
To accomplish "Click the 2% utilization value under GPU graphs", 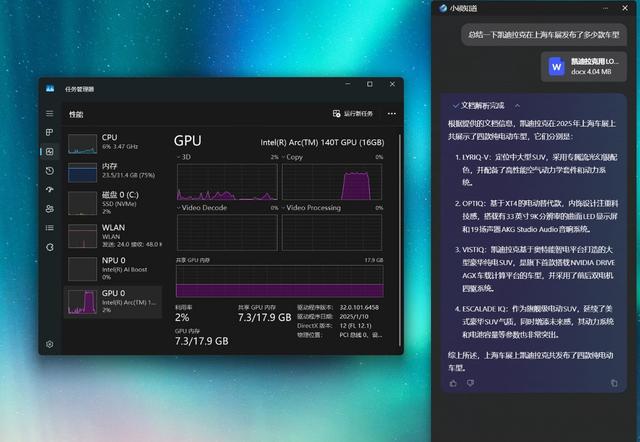I will 182,318.
